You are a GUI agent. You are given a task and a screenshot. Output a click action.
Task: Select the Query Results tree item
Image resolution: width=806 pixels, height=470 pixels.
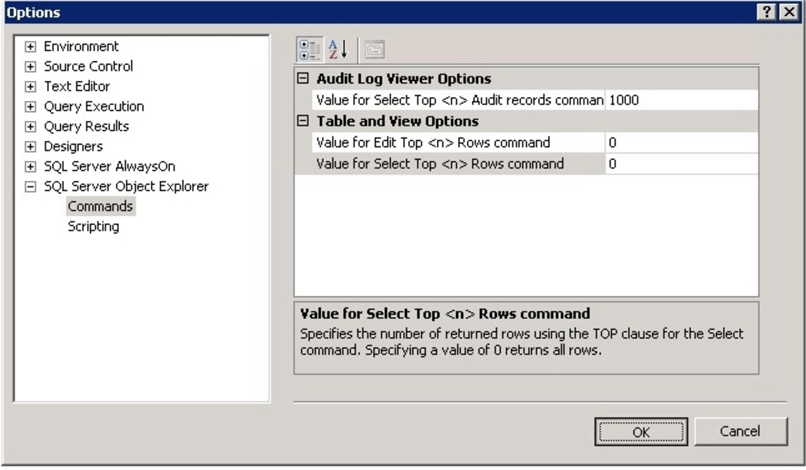pyautogui.click(x=86, y=126)
